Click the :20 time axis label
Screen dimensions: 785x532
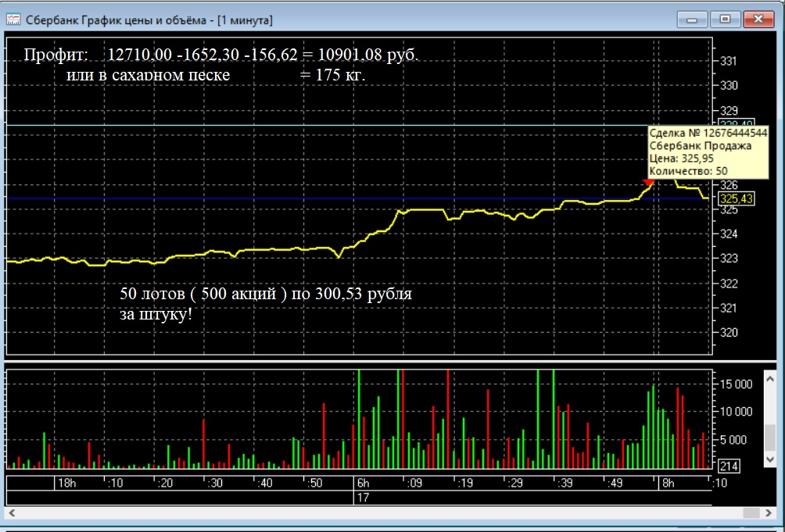pyautogui.click(x=165, y=484)
